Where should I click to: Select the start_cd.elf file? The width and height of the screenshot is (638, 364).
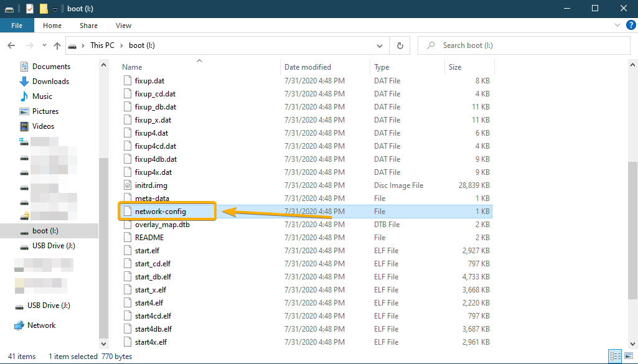pyautogui.click(x=152, y=264)
